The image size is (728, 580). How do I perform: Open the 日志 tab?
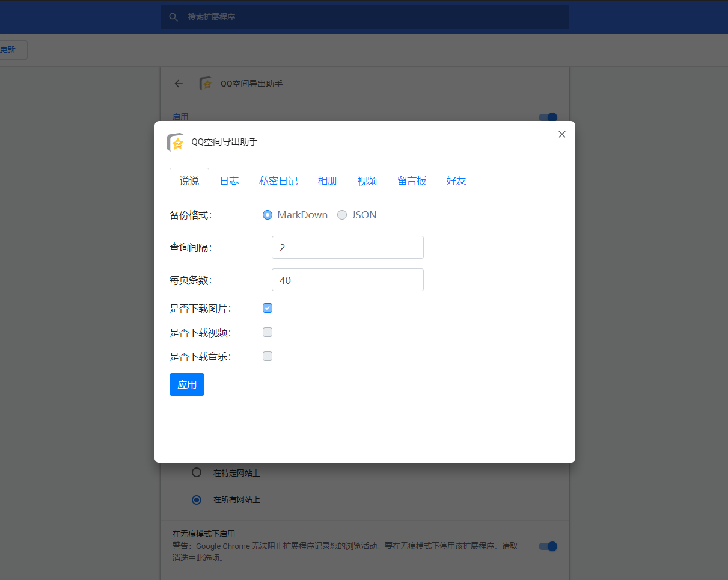click(229, 180)
